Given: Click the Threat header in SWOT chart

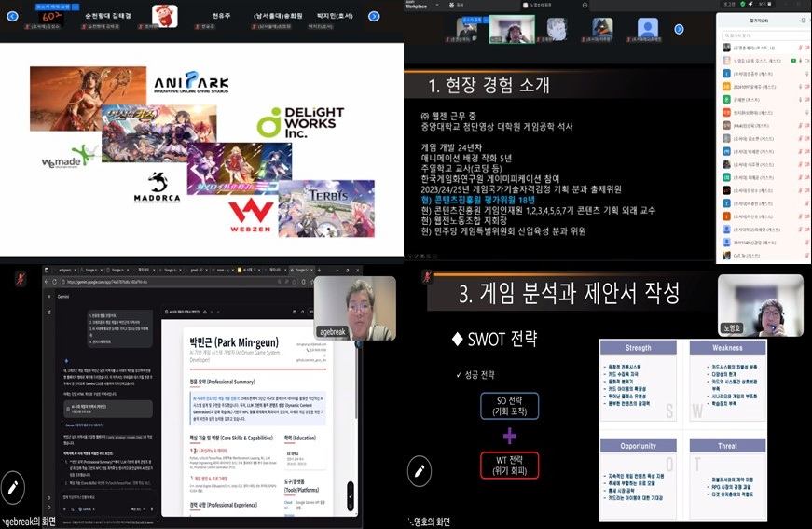Looking at the screenshot, I should (x=727, y=446).
